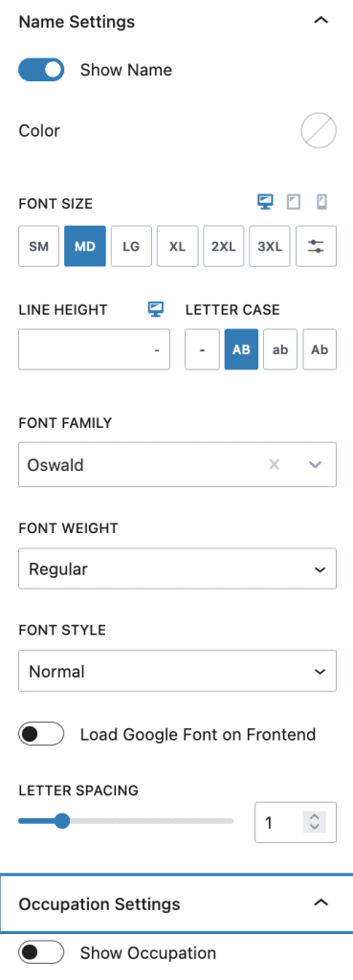
Task: Enable Load Google Font on Frontend
Action: click(x=41, y=734)
